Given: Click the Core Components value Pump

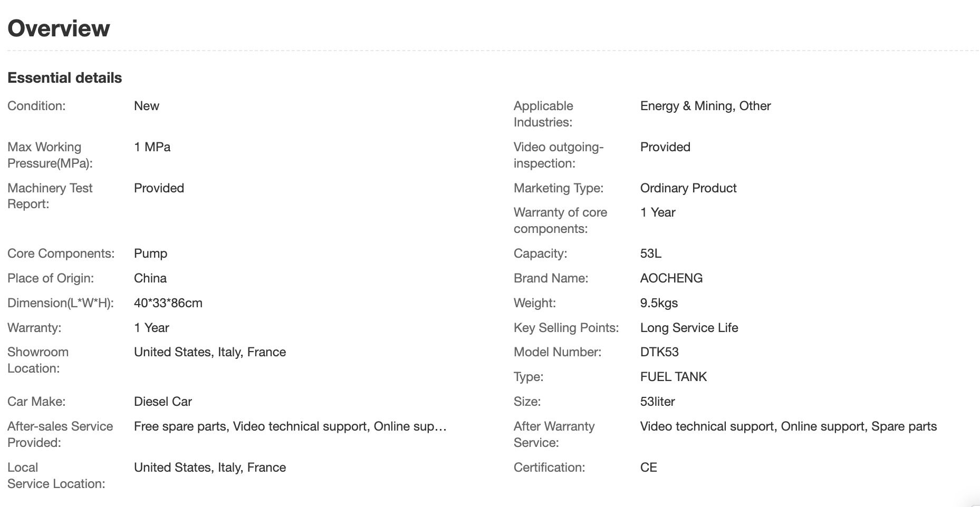Looking at the screenshot, I should point(150,253).
